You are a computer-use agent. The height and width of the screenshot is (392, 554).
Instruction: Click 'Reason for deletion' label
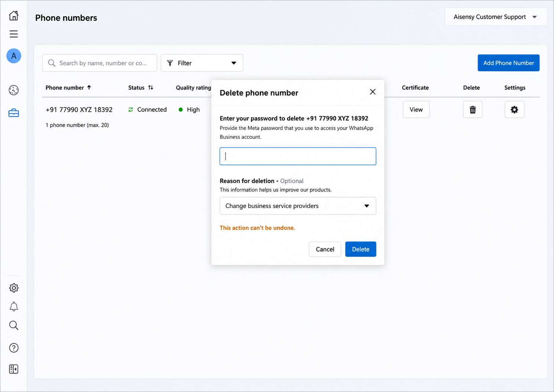pos(247,181)
